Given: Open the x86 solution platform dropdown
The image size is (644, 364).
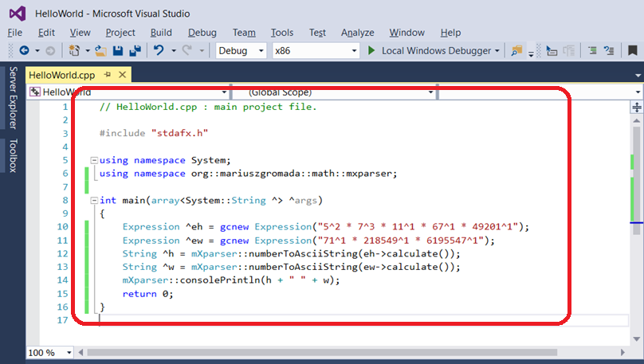Looking at the screenshot, I should point(316,50).
